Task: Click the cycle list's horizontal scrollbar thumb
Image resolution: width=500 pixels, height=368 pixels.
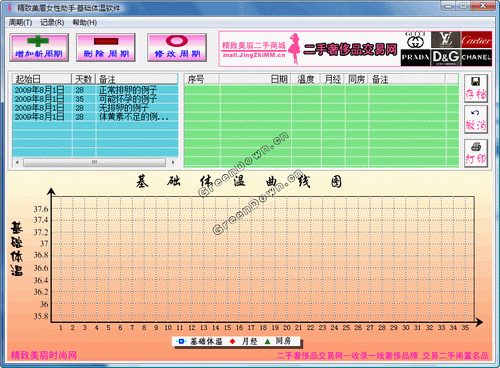Action: [94, 162]
